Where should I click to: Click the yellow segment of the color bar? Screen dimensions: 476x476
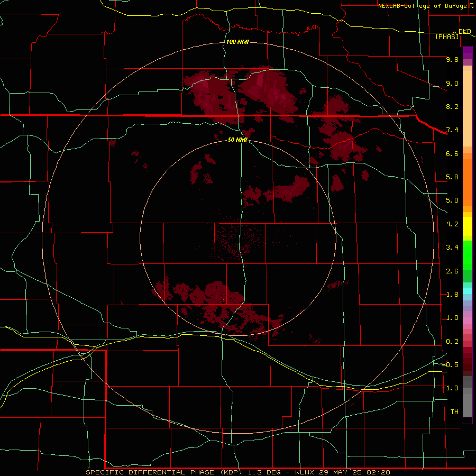[467, 226]
